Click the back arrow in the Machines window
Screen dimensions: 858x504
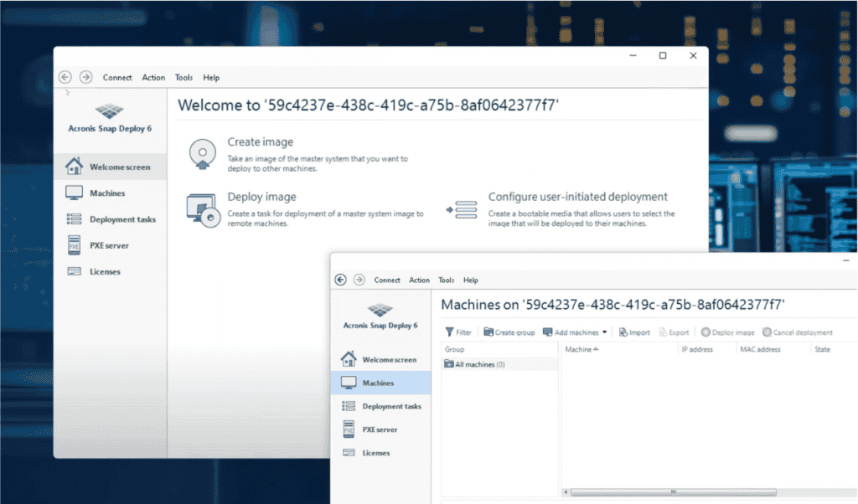tap(341, 280)
